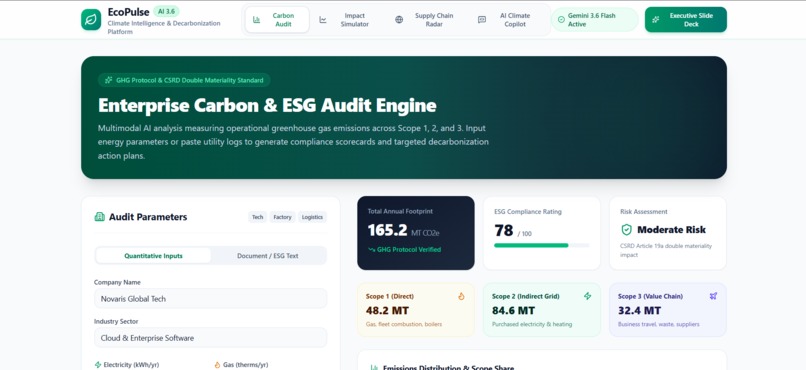The image size is (806, 370).
Task: Click the shield icon next to Moderate Risk
Action: (x=626, y=230)
